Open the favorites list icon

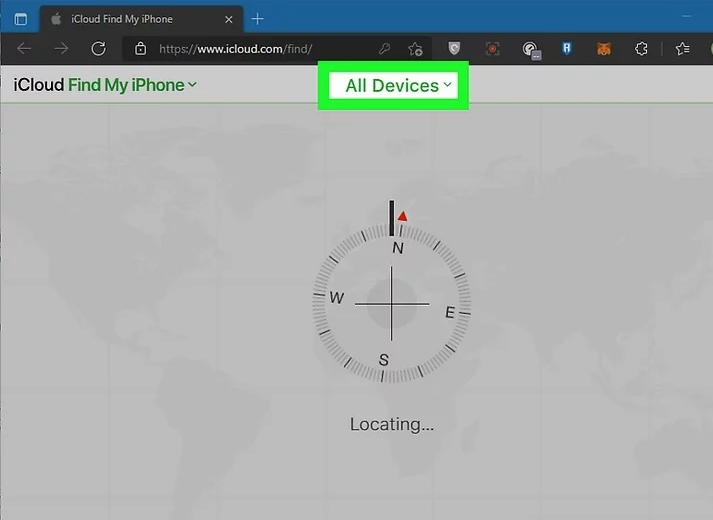tap(683, 48)
